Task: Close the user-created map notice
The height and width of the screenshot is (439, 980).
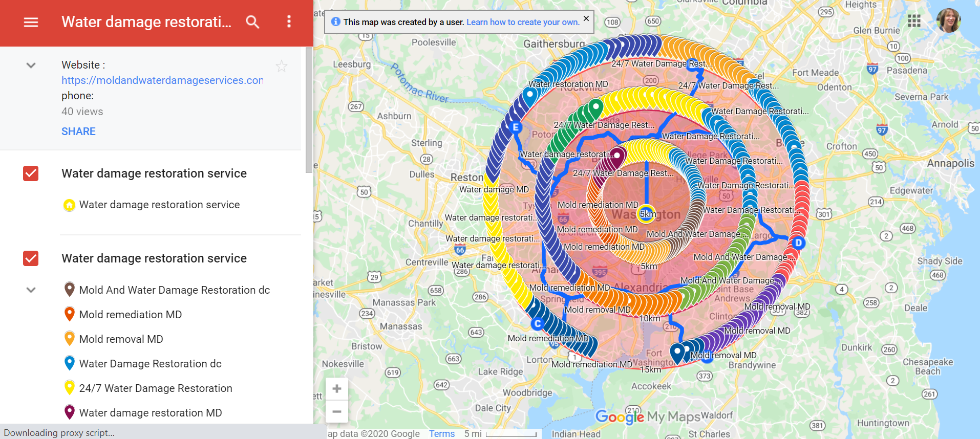Action: (586, 18)
